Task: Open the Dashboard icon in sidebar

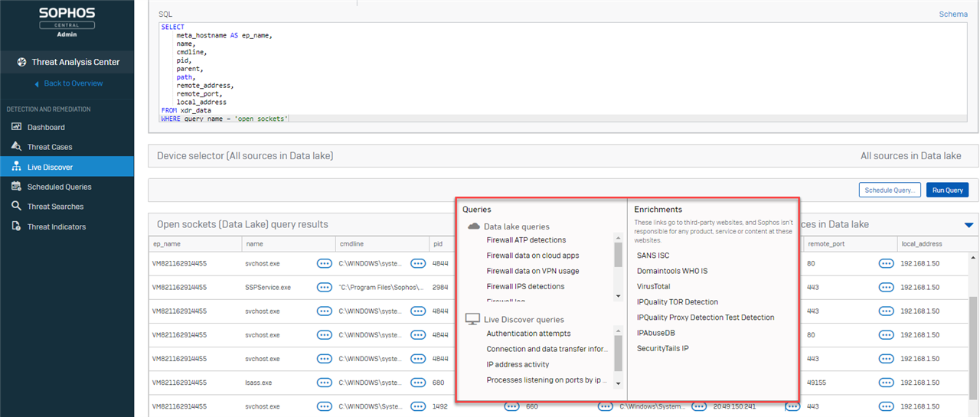Action: [x=16, y=127]
